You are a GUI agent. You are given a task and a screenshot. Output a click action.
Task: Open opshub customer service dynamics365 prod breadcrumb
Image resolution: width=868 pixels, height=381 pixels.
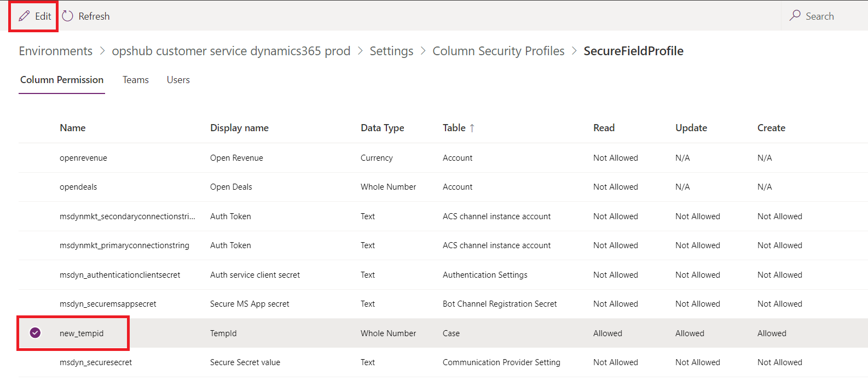231,51
